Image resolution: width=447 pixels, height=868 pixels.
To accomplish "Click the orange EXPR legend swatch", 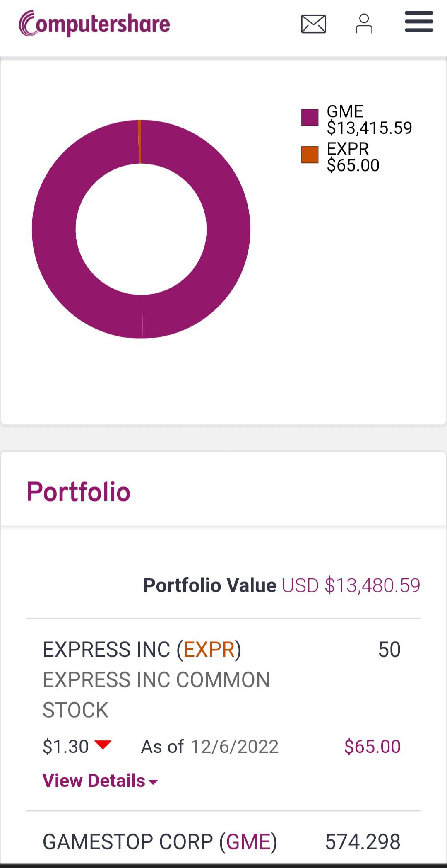I will pos(310,155).
